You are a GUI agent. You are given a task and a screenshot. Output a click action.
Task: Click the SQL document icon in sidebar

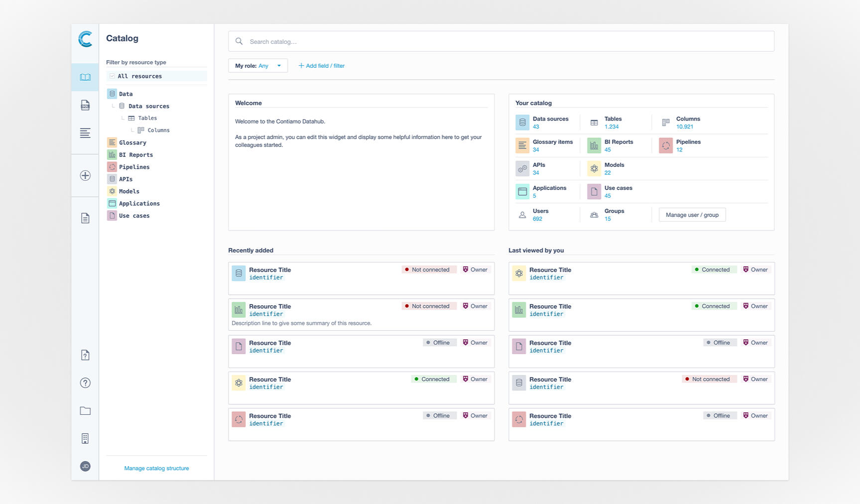click(x=85, y=106)
